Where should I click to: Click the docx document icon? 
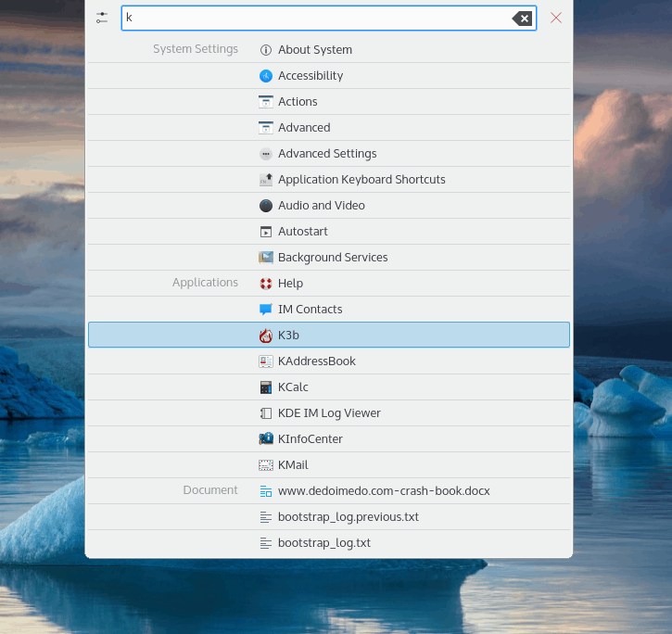click(266, 491)
